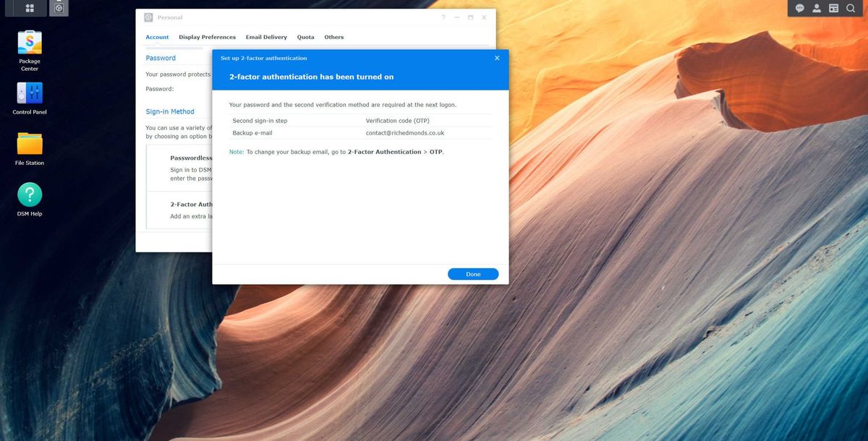Viewport: 868px width, 441px height.
Task: Dismiss the 2-factor setup dialog
Action: pyautogui.click(x=497, y=57)
